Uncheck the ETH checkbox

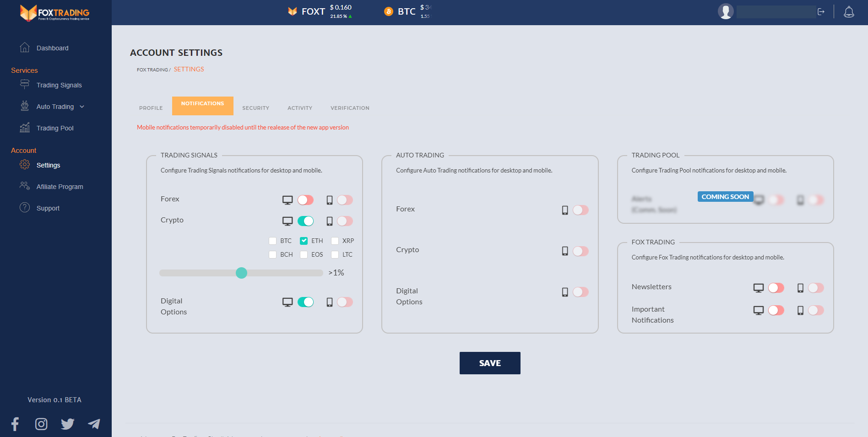(304, 241)
